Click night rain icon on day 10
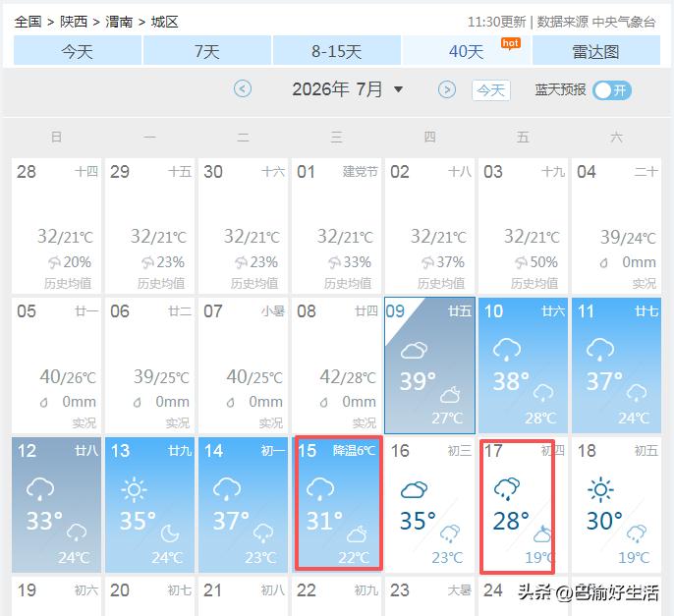 coord(543,393)
